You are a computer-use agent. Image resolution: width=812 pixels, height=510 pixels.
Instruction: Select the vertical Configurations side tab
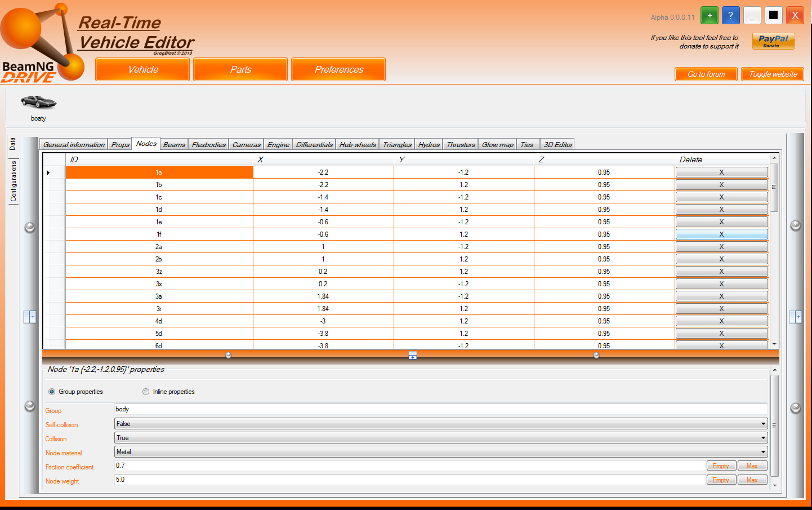point(14,181)
